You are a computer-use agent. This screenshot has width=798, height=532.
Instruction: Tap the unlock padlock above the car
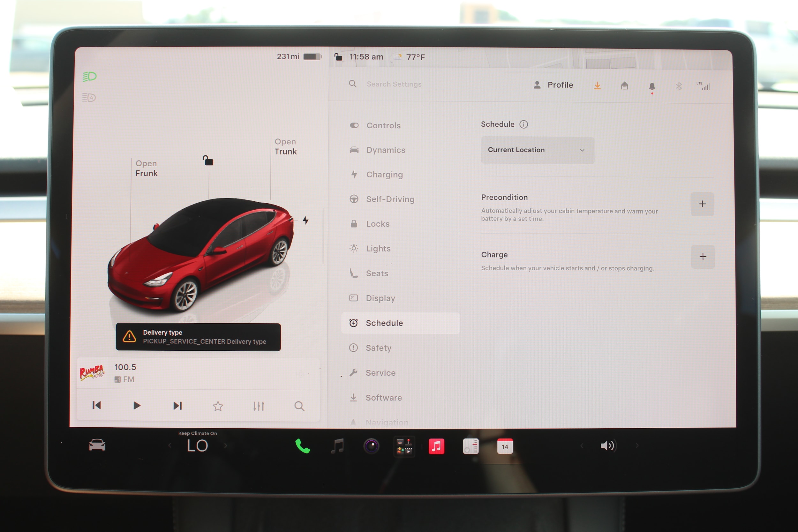point(208,160)
